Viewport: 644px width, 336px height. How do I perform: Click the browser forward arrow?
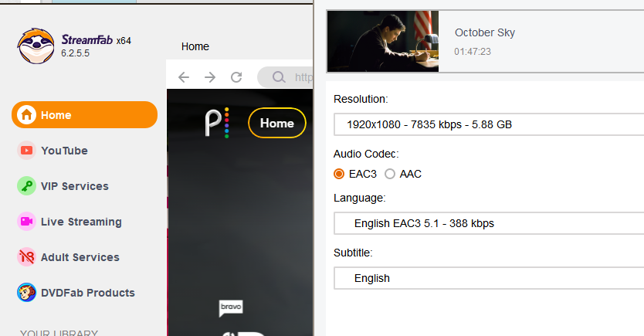coord(210,77)
